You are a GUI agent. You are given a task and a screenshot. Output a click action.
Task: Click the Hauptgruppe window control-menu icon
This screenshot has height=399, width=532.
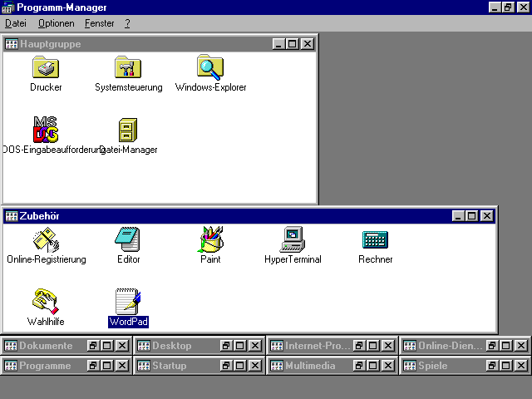point(11,44)
